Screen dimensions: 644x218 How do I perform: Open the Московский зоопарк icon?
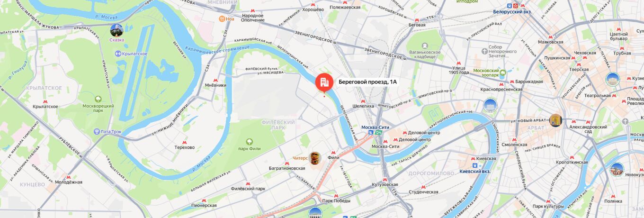(502, 73)
